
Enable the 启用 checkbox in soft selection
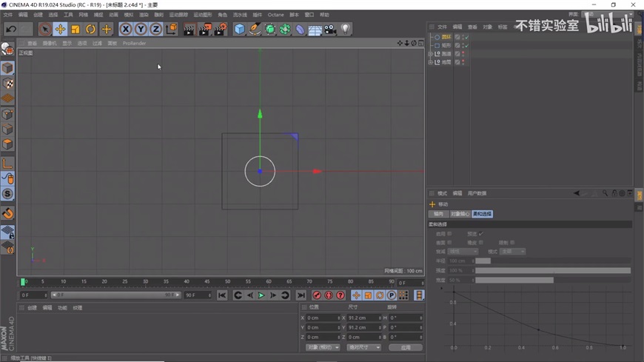coord(449,234)
